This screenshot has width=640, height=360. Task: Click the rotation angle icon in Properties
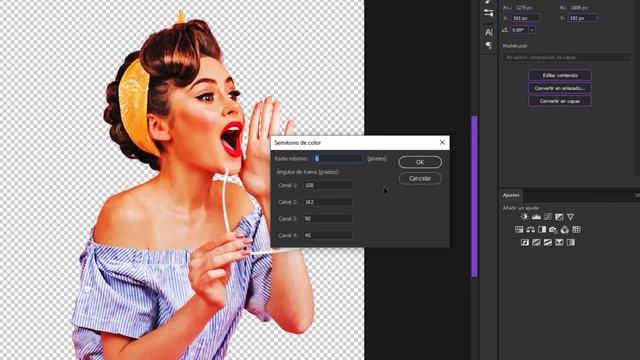pyautogui.click(x=505, y=30)
